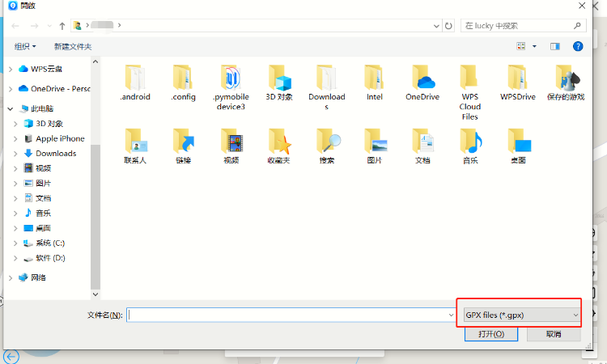Select 桌面 in navigation pane

pos(37,228)
